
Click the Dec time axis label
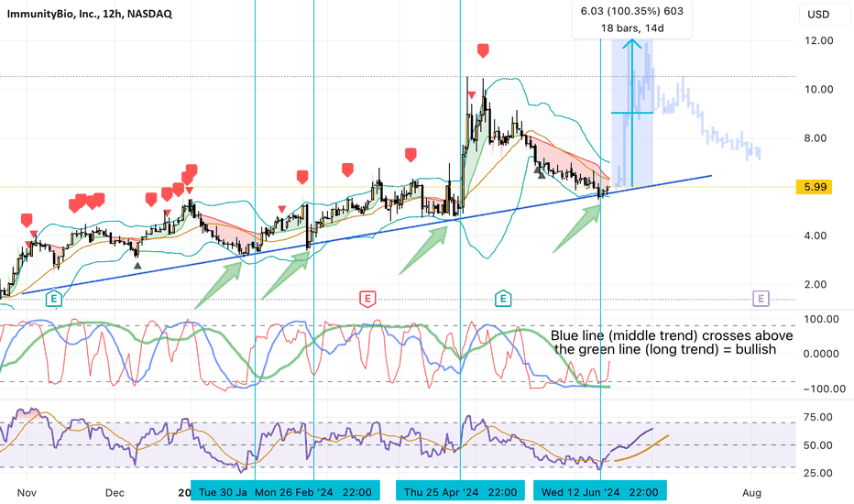coord(115,493)
